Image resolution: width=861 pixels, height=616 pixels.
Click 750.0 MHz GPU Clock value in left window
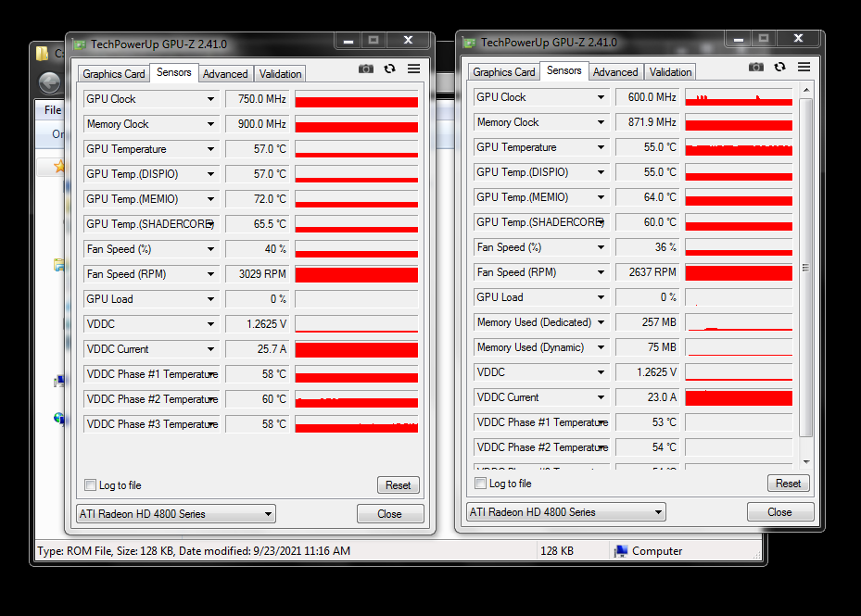pyautogui.click(x=257, y=99)
